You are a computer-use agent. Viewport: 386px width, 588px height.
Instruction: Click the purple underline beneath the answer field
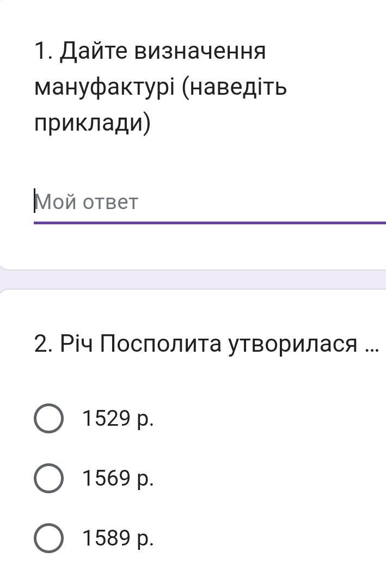(x=210, y=223)
